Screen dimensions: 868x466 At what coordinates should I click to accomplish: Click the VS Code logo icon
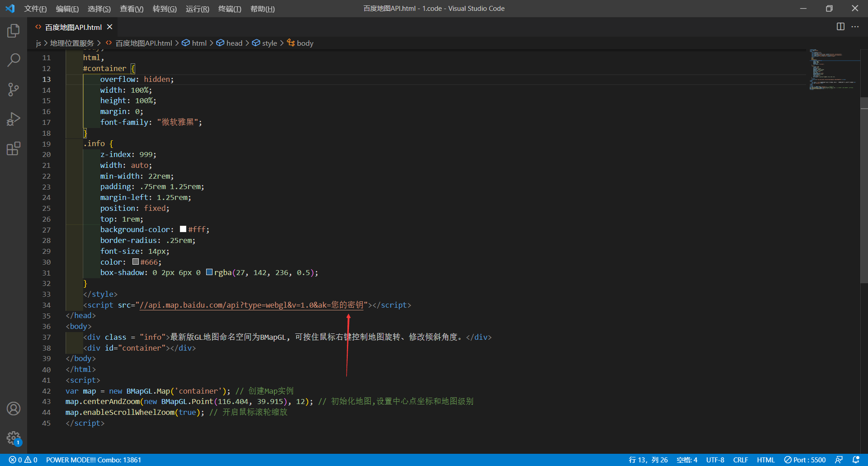coord(10,9)
